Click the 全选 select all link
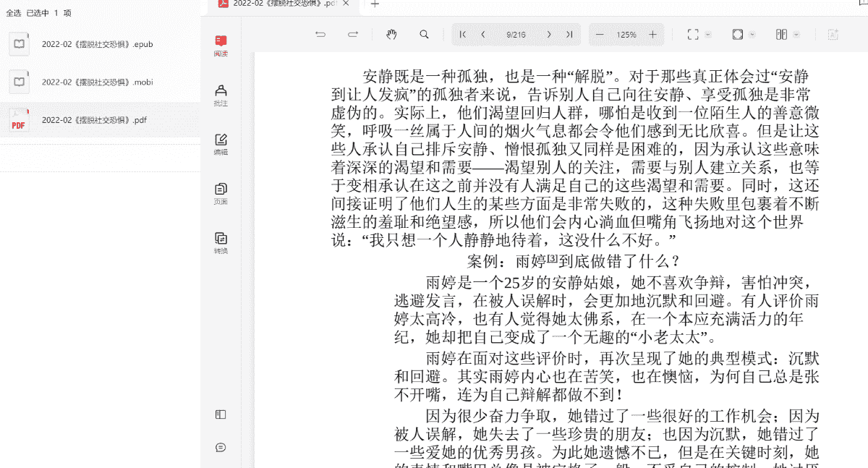868x468 pixels. [x=14, y=13]
